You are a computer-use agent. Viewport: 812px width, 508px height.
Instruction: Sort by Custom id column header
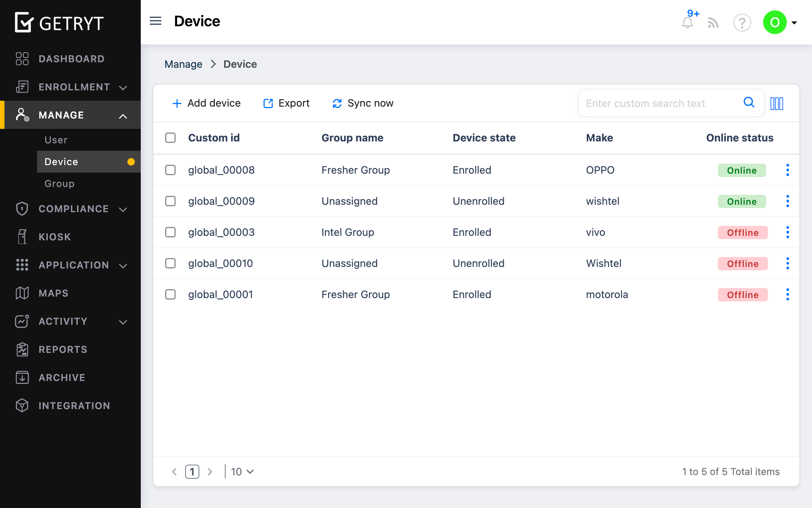click(x=214, y=138)
